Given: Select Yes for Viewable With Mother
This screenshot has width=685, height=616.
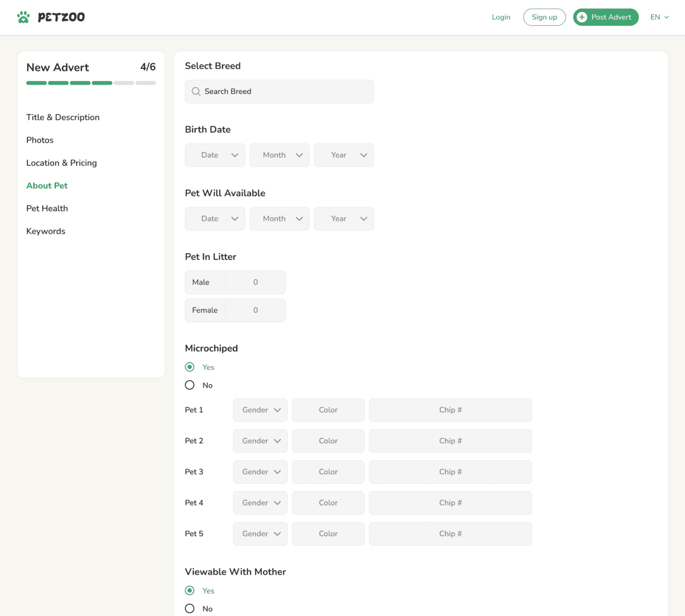Looking at the screenshot, I should coord(190,590).
